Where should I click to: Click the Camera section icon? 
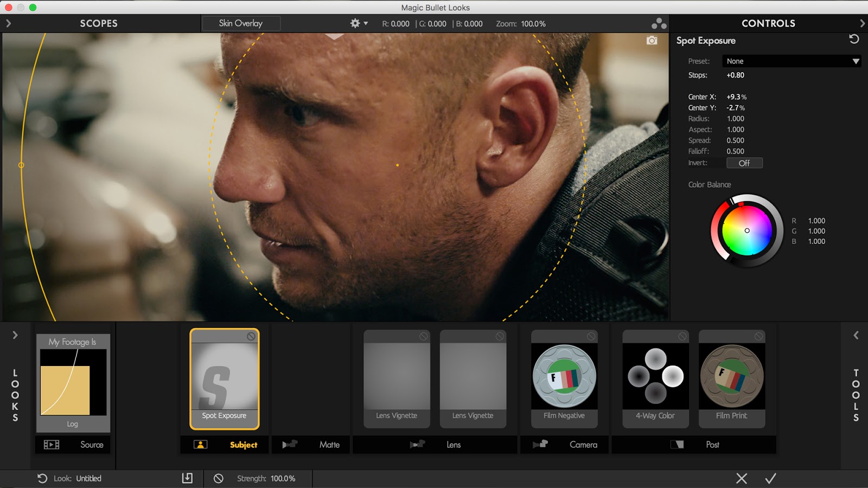pos(540,445)
